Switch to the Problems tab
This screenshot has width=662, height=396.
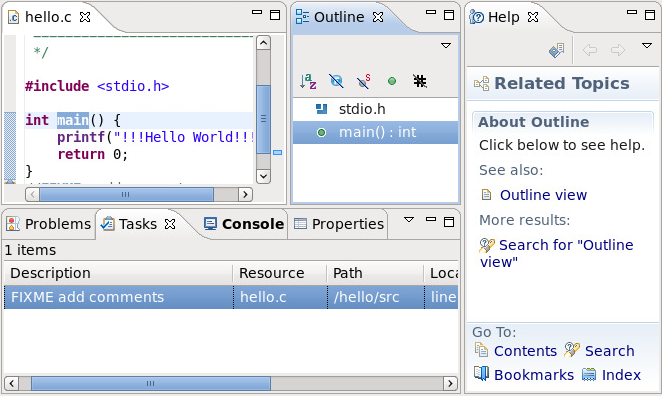[49, 224]
